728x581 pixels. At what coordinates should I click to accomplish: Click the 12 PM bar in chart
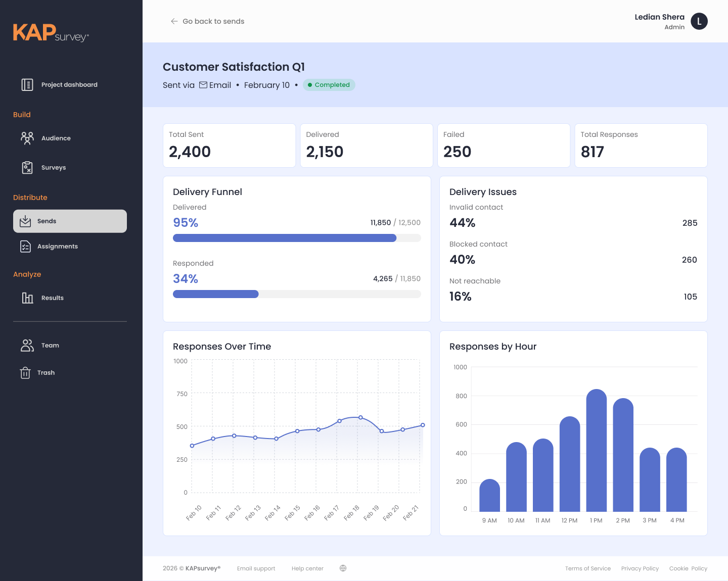570,464
